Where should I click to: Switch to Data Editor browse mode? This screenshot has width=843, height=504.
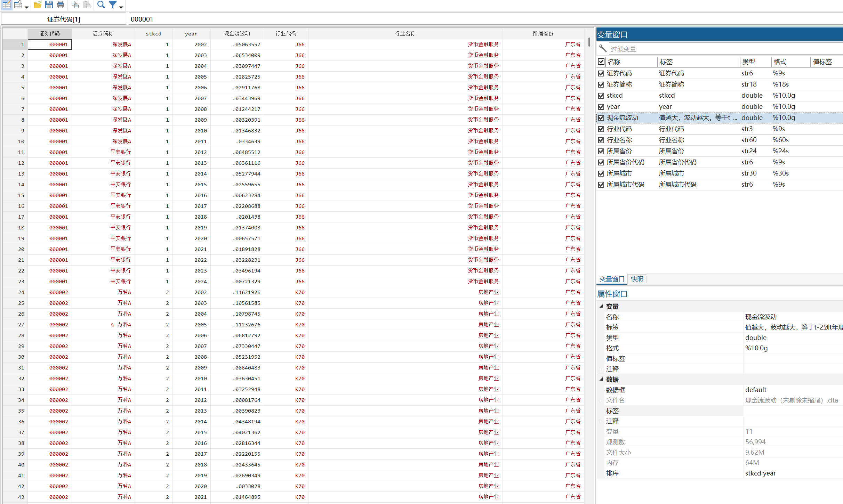(18, 5)
